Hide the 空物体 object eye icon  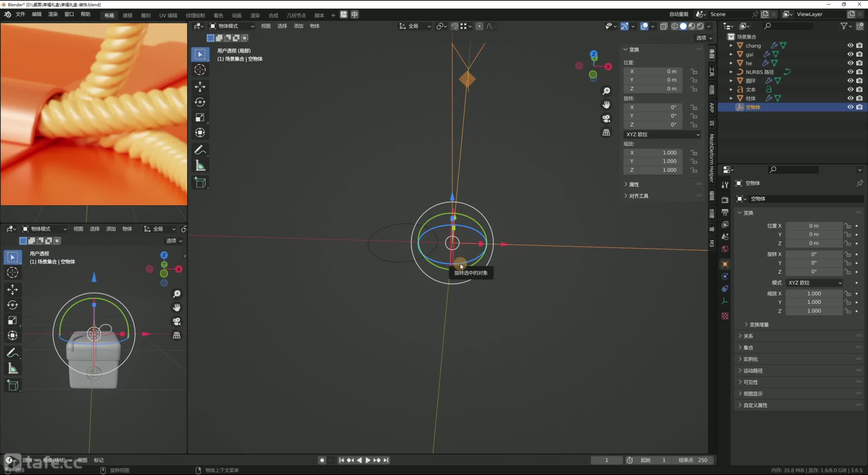point(850,107)
